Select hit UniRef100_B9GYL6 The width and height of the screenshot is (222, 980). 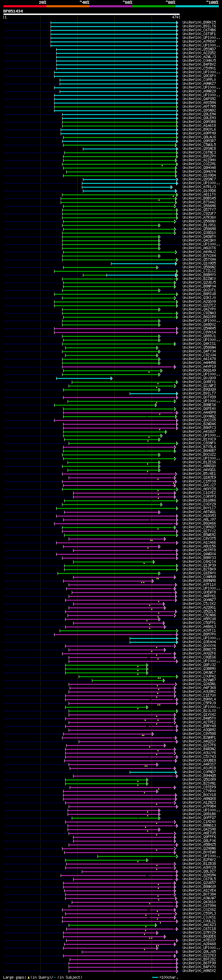coord(199,129)
